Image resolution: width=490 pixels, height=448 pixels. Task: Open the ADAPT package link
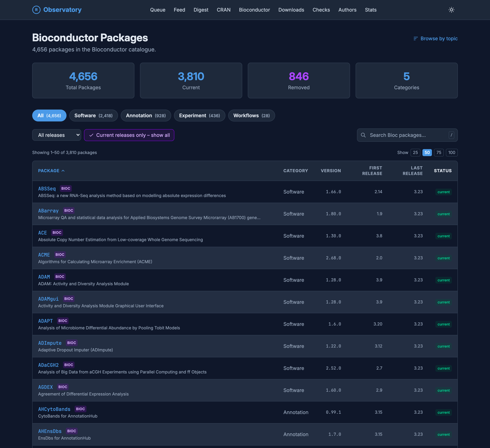pos(45,321)
